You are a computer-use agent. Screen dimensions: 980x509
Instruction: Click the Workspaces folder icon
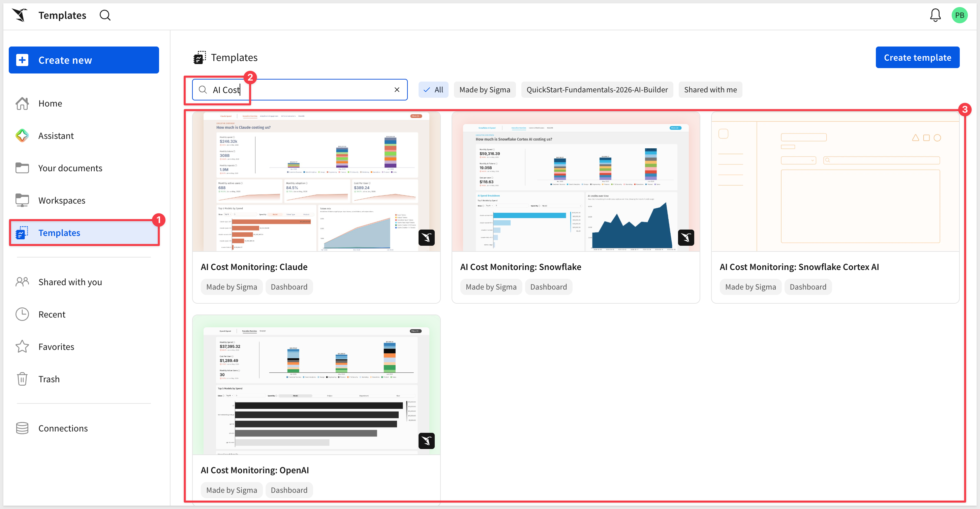(x=22, y=201)
